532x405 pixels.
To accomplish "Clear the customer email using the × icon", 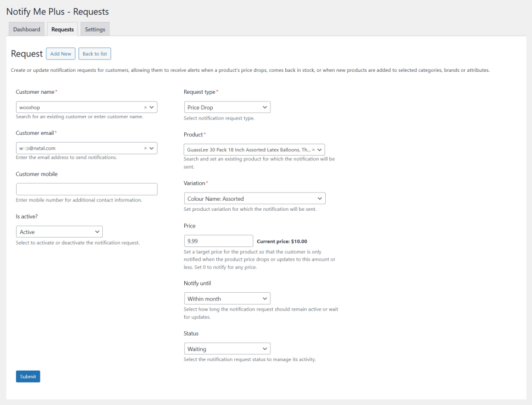I will click(x=145, y=148).
